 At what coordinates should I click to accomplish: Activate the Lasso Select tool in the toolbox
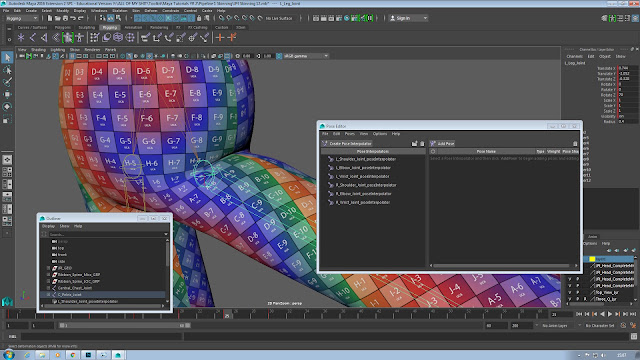pos(7,70)
